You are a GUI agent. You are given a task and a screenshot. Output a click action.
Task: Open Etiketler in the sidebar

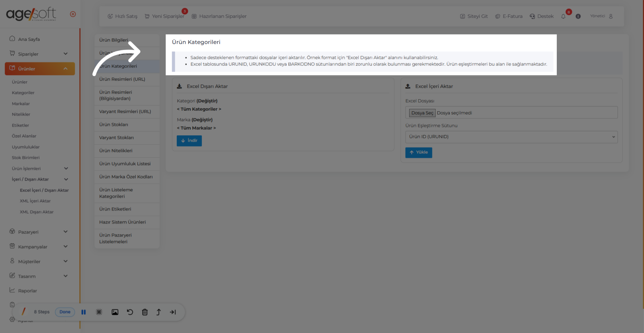[x=20, y=125]
